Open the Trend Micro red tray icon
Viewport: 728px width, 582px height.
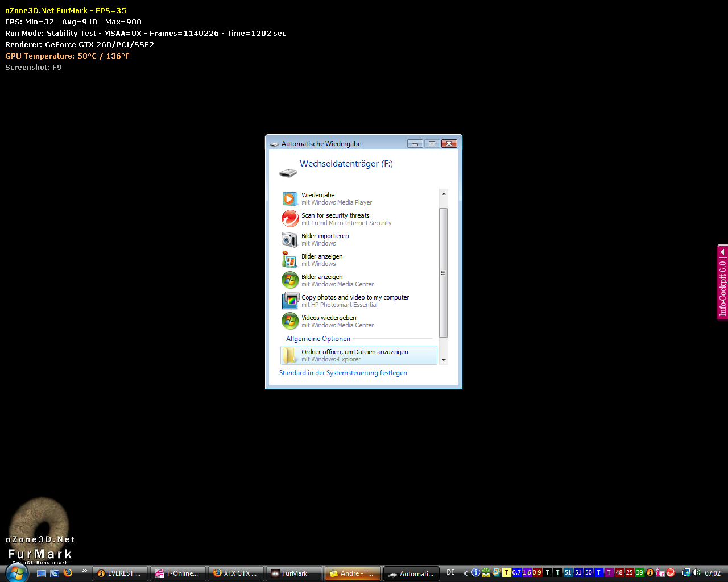[x=671, y=572]
